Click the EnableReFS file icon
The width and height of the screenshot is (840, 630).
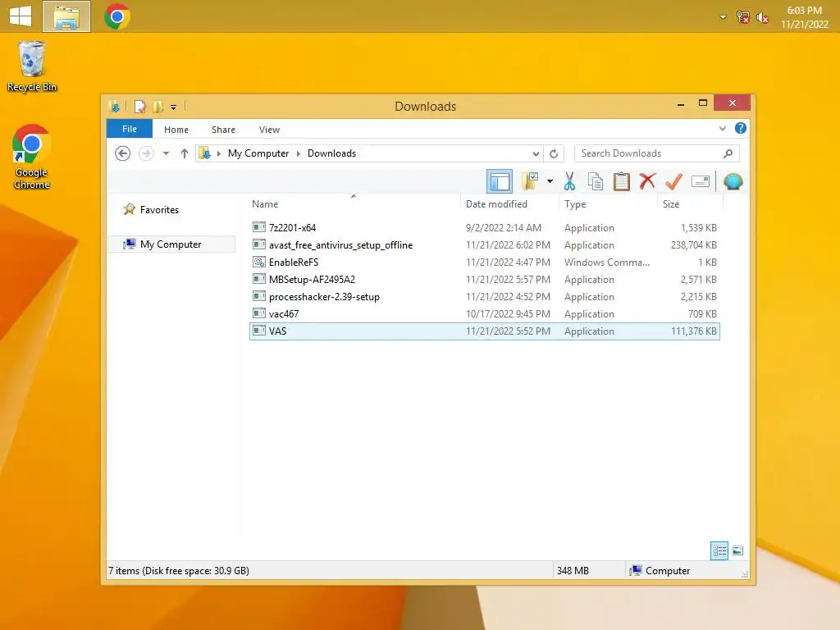point(258,262)
